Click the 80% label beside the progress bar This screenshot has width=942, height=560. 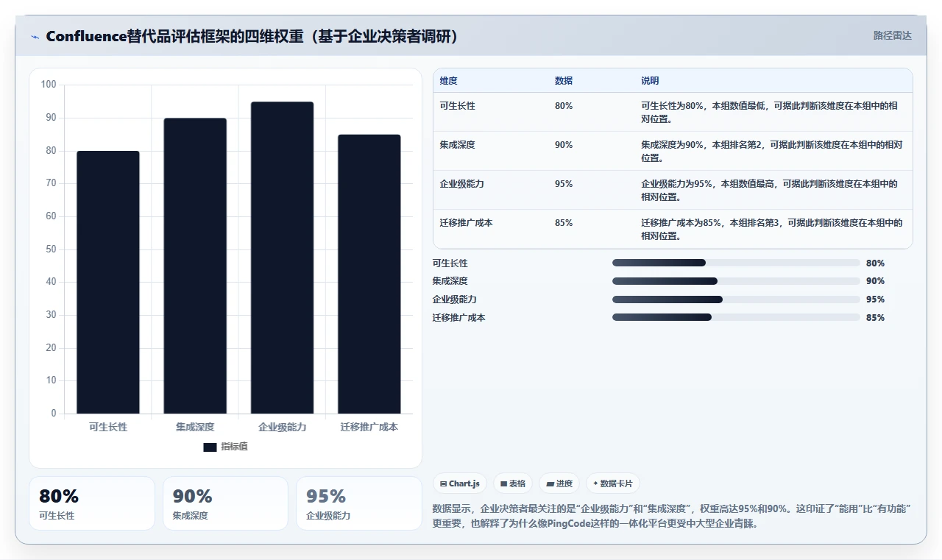[876, 263]
